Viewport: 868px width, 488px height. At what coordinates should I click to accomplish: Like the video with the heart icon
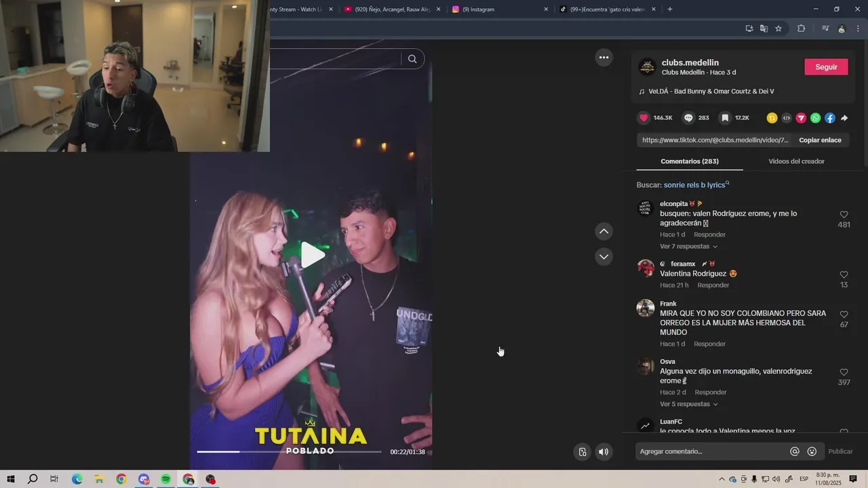[x=644, y=118]
